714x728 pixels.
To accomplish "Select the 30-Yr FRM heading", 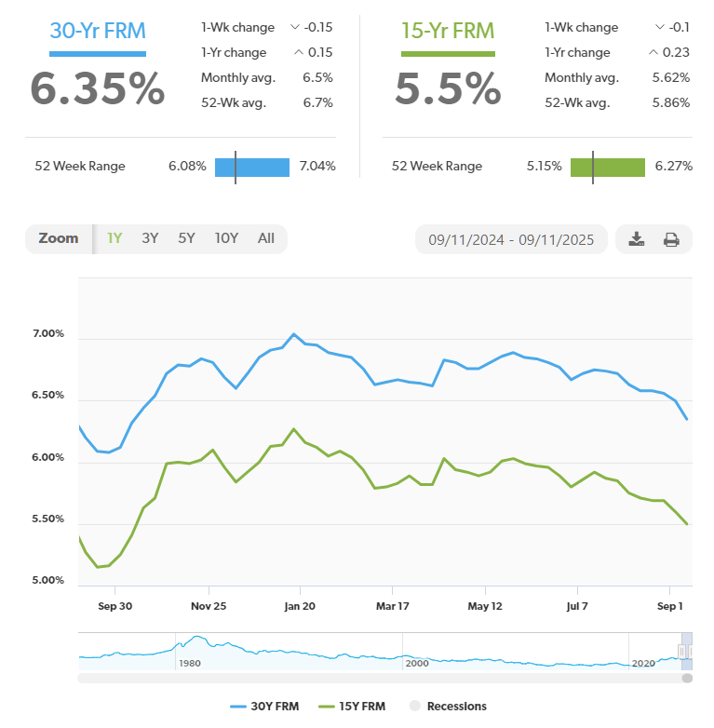I will click(x=98, y=29).
